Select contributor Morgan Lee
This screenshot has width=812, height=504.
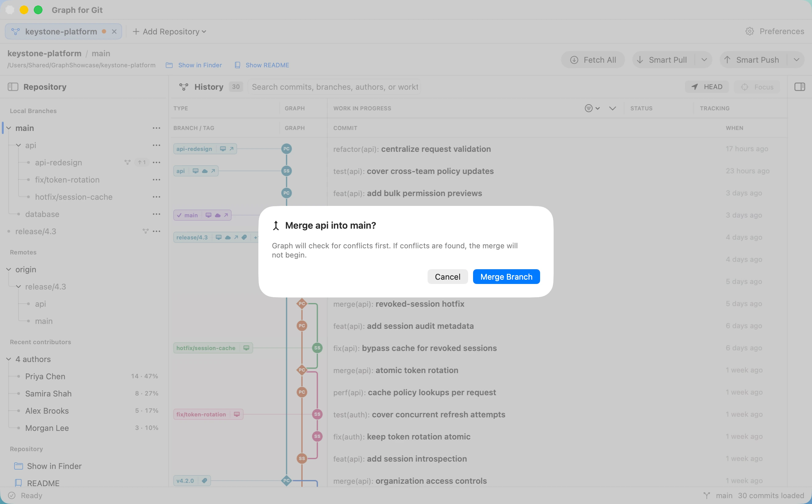pos(47,428)
